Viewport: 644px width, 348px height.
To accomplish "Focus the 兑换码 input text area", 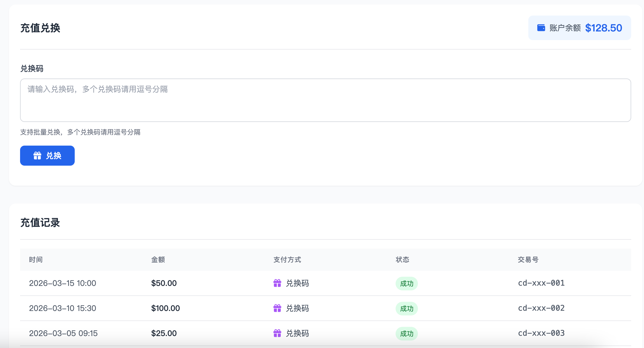I will pos(326,100).
